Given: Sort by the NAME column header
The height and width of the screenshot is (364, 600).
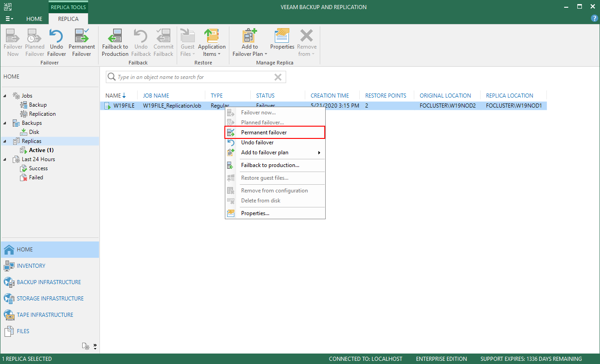Looking at the screenshot, I should coord(113,96).
